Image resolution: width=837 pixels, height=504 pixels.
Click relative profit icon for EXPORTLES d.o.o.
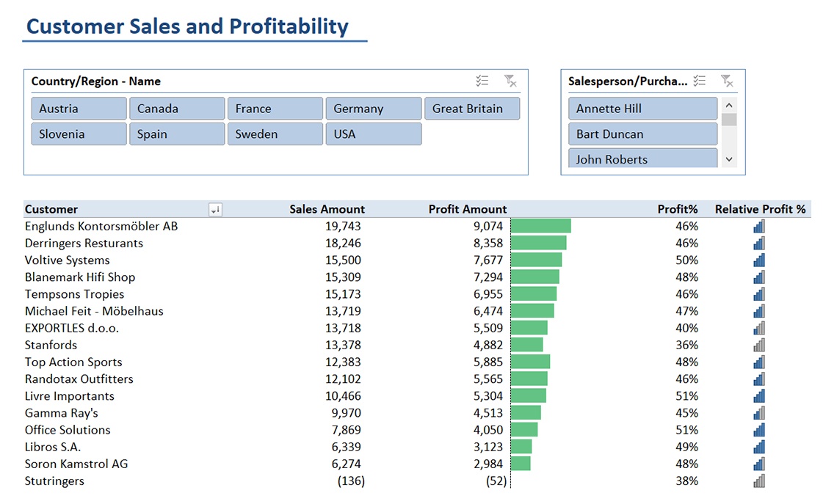click(759, 329)
